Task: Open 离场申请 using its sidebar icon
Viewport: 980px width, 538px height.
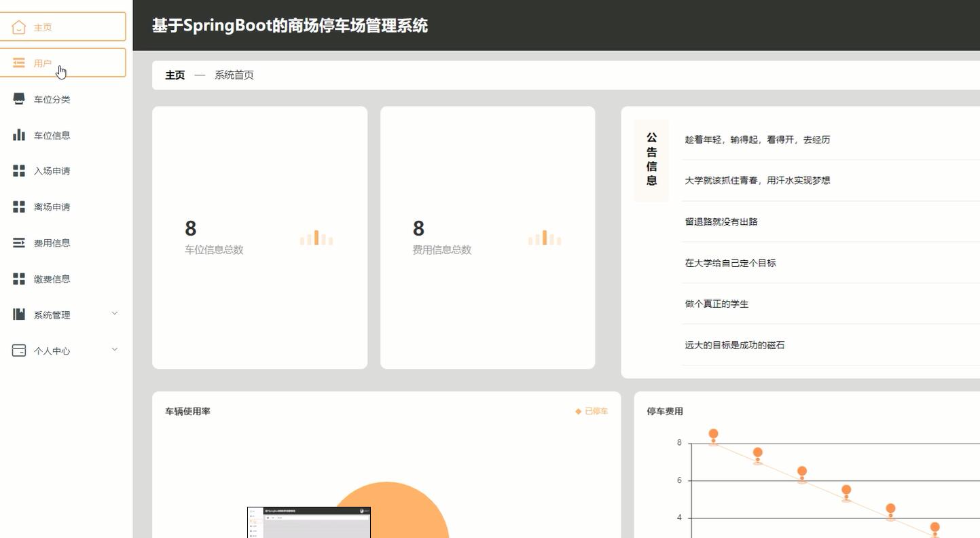Action: 18,207
